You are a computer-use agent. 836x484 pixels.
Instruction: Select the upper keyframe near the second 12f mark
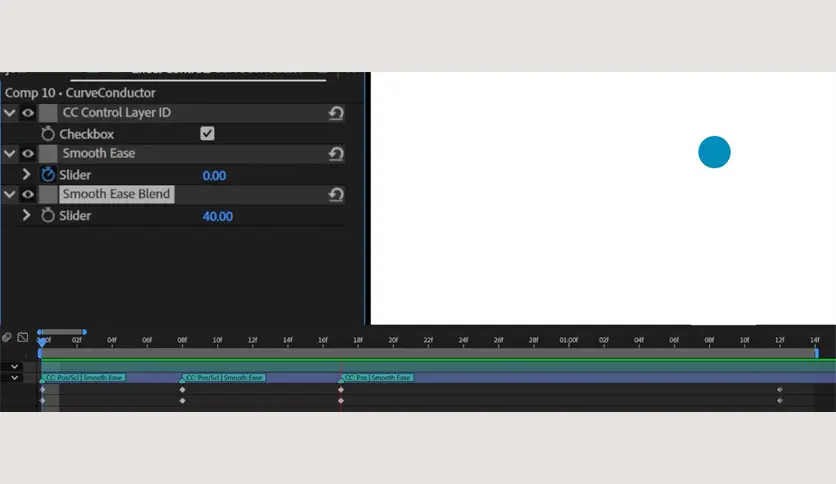779,390
